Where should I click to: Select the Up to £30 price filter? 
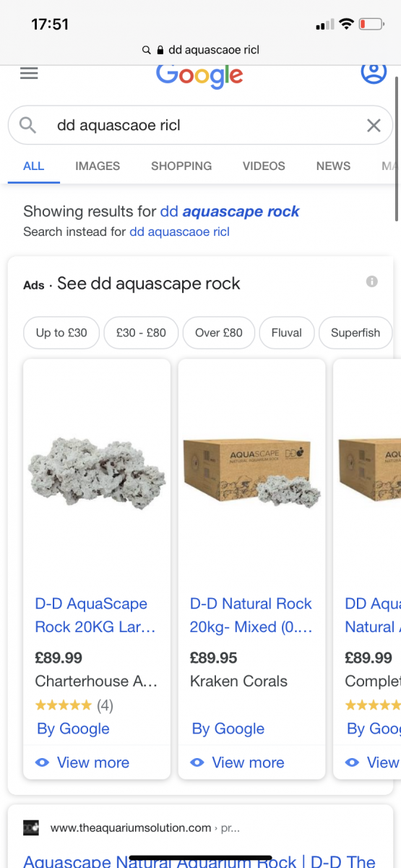[x=61, y=333]
